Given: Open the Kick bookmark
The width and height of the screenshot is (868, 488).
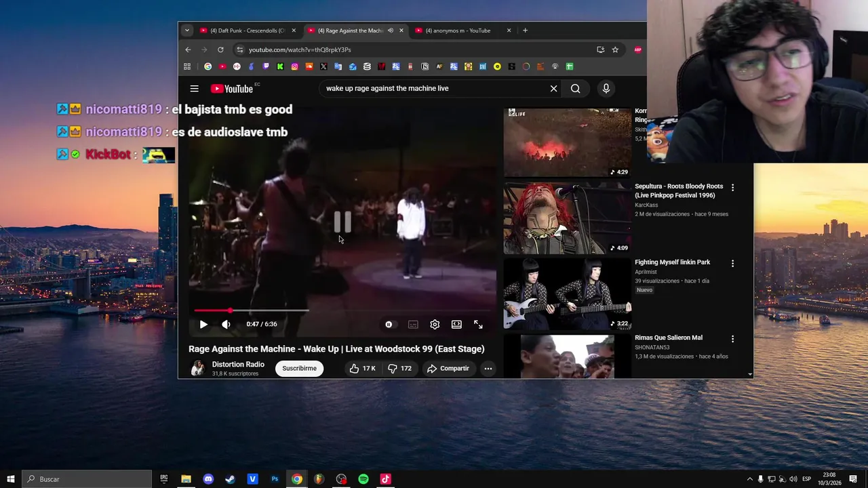Looking at the screenshot, I should [x=280, y=66].
